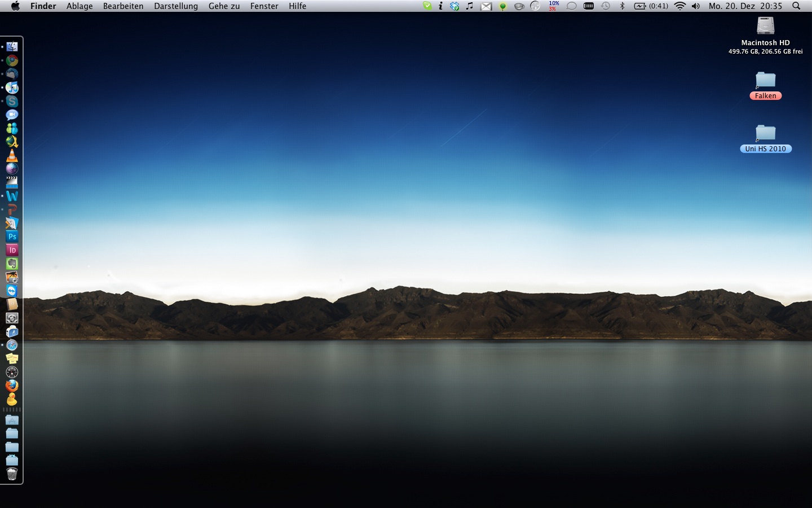Open Evernote from the dock
The image size is (812, 508).
click(x=12, y=264)
